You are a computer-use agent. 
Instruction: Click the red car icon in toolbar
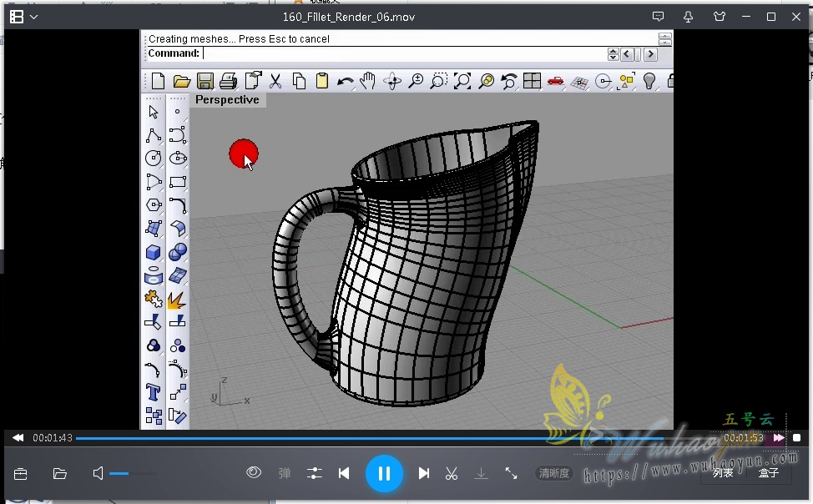(x=555, y=81)
